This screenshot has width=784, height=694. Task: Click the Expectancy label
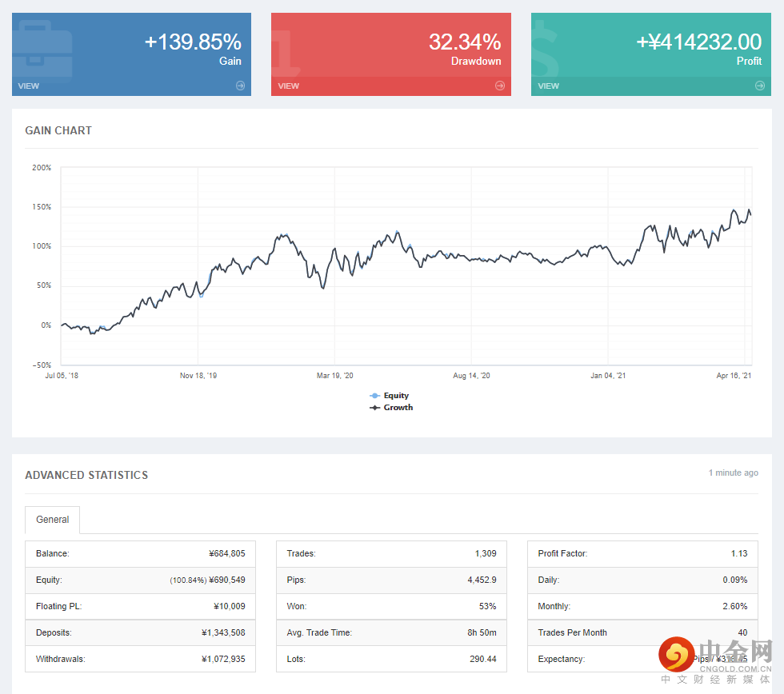[x=561, y=659]
